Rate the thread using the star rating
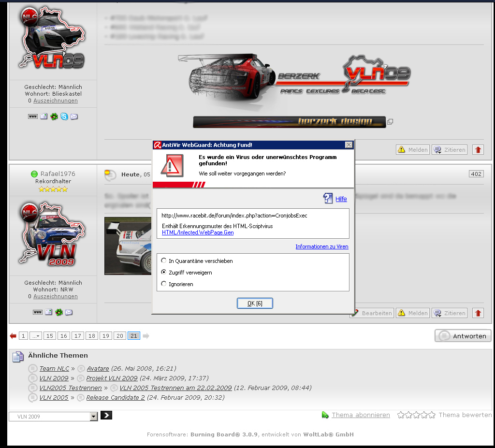 (x=416, y=415)
